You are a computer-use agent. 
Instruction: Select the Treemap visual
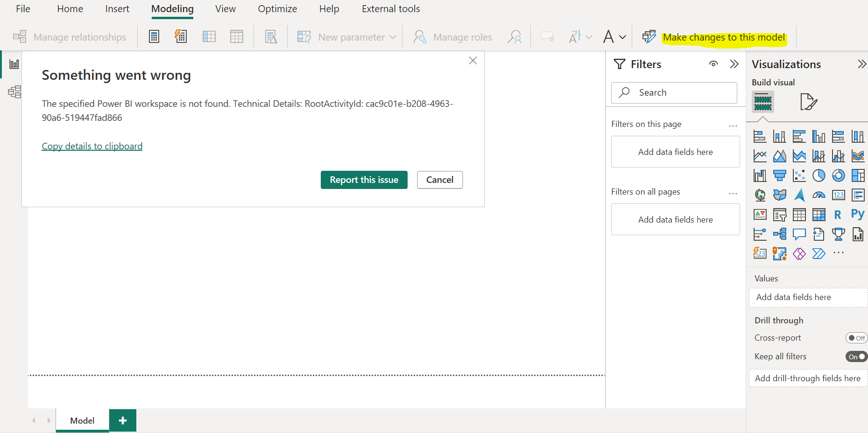(858, 175)
